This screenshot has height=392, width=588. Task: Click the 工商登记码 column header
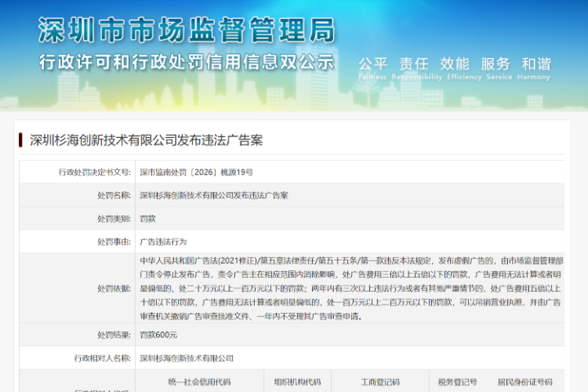point(380,381)
